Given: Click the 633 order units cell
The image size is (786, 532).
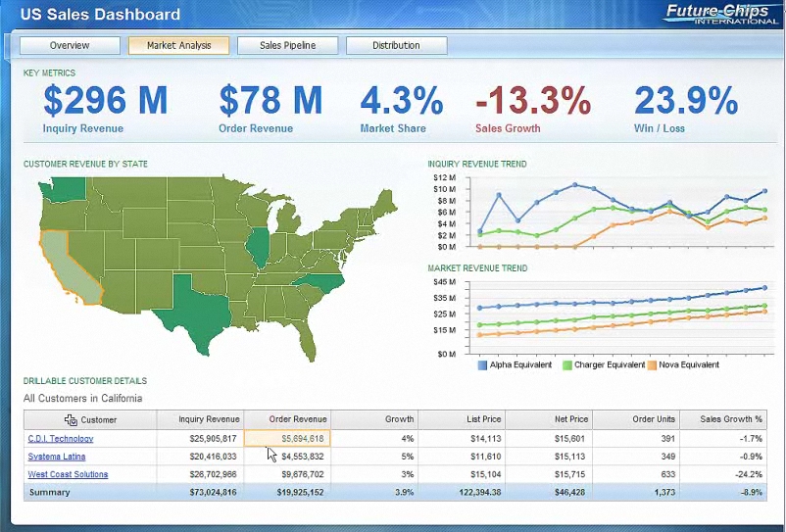Looking at the screenshot, I should point(636,474).
